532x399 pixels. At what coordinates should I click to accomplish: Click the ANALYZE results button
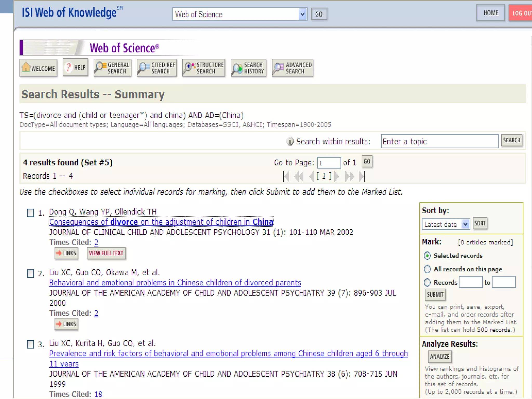coord(440,356)
